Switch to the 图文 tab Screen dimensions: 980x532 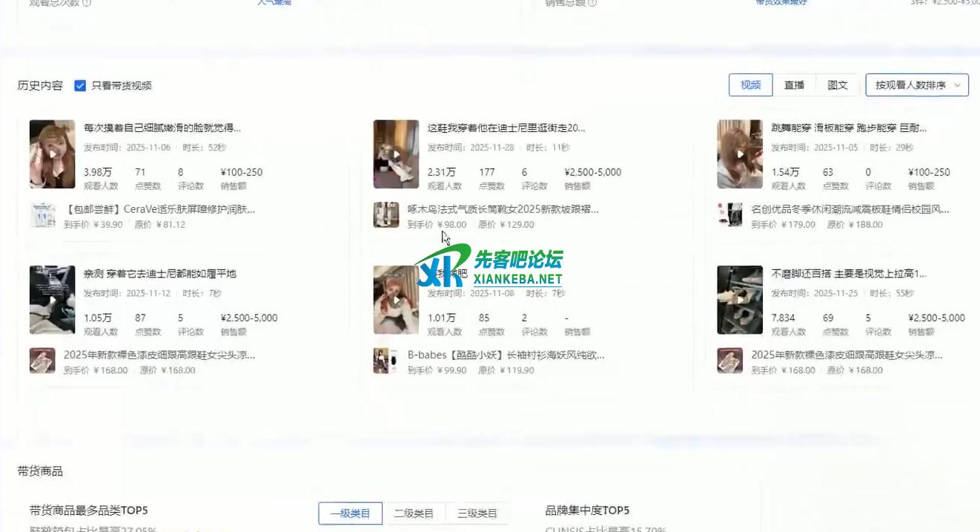[x=838, y=85]
